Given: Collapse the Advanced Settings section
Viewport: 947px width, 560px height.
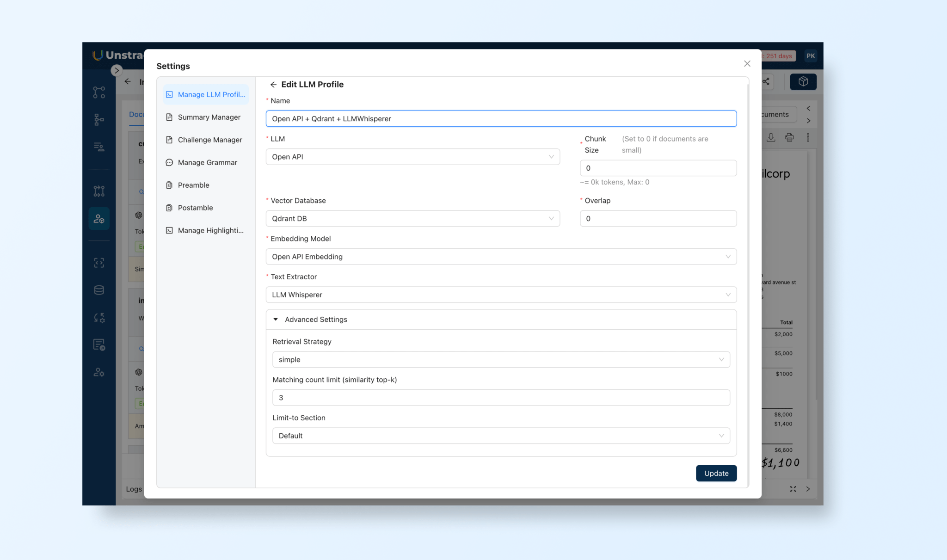Looking at the screenshot, I should click(x=276, y=319).
